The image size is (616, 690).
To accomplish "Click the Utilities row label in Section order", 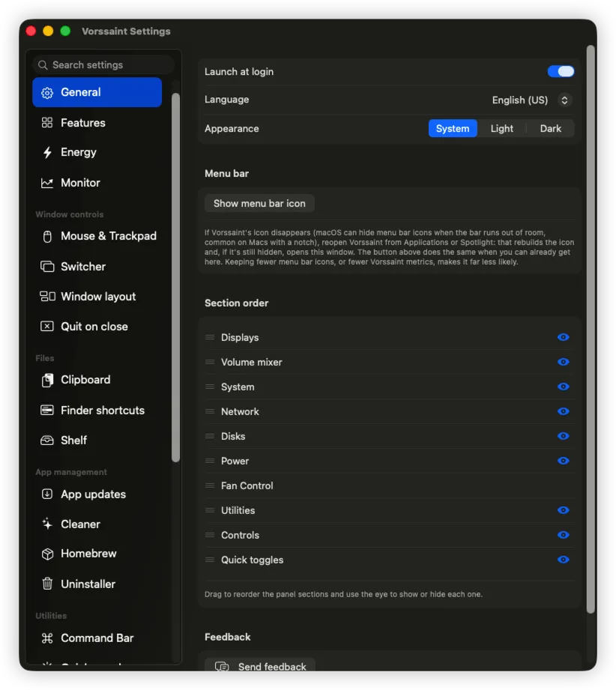I will click(238, 510).
